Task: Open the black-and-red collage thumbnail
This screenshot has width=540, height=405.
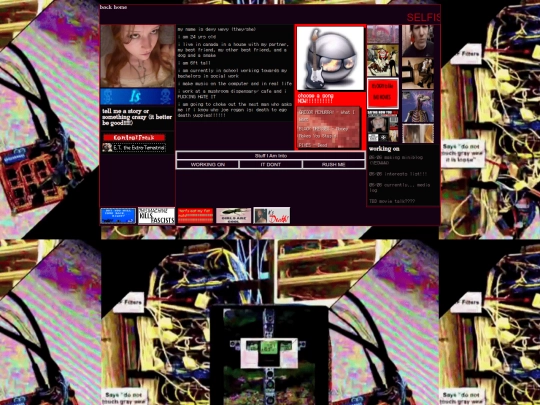Action: (x=383, y=126)
